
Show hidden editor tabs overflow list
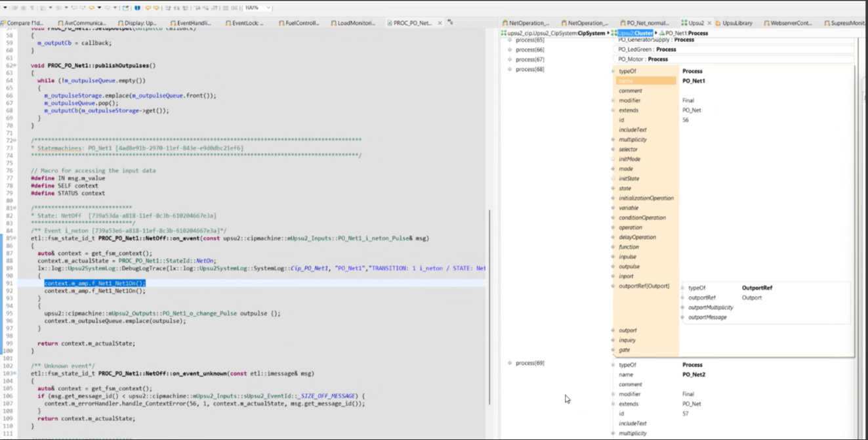tap(450, 22)
